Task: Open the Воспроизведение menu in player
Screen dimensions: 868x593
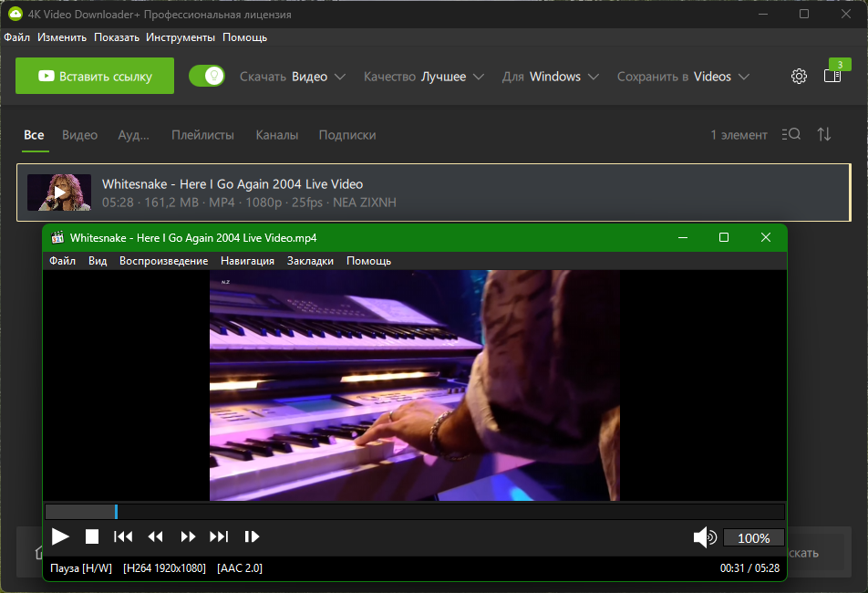Action: pyautogui.click(x=164, y=261)
